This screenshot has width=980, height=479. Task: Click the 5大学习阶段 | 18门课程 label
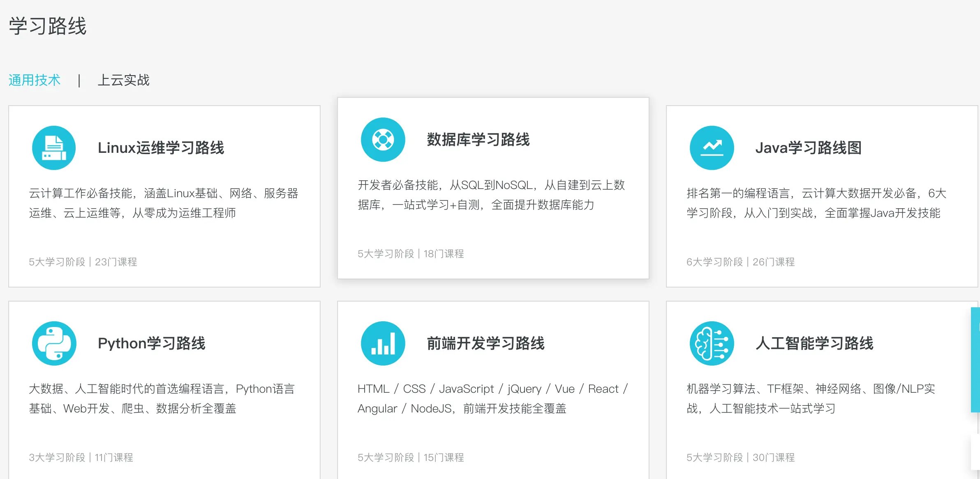click(x=410, y=254)
